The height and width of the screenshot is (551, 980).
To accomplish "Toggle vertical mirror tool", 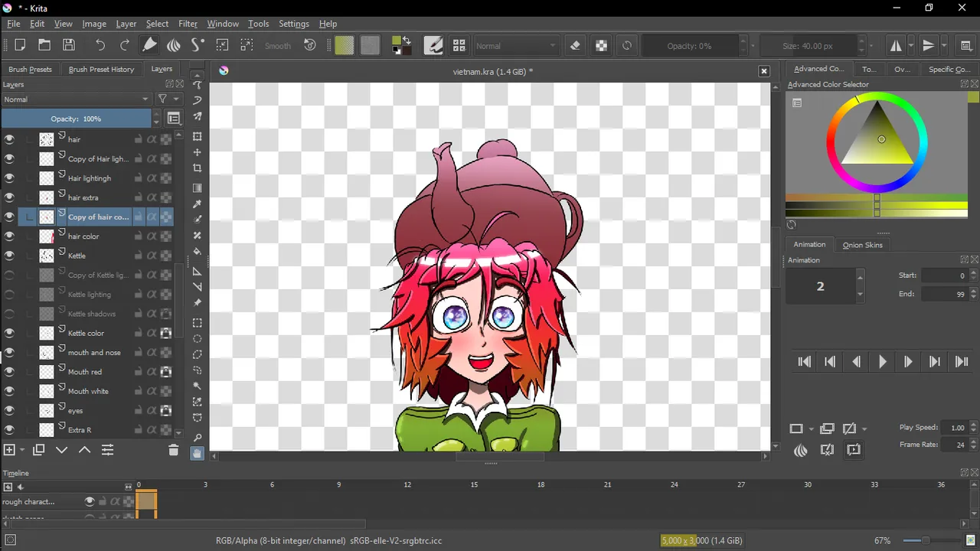I will 928,45.
